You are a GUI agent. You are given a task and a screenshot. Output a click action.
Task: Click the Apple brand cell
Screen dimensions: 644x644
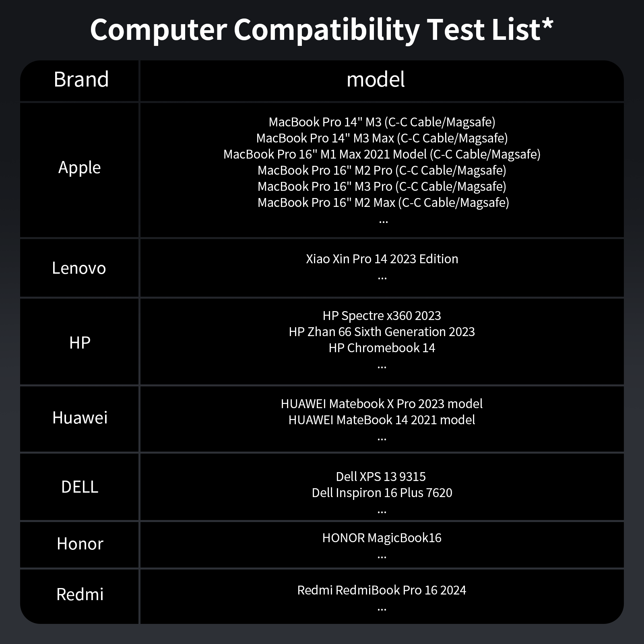coord(79,167)
